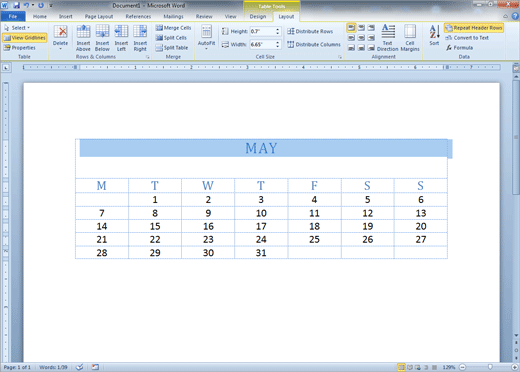Open table Properties
Screen dimensions: 520x372
pos(20,48)
